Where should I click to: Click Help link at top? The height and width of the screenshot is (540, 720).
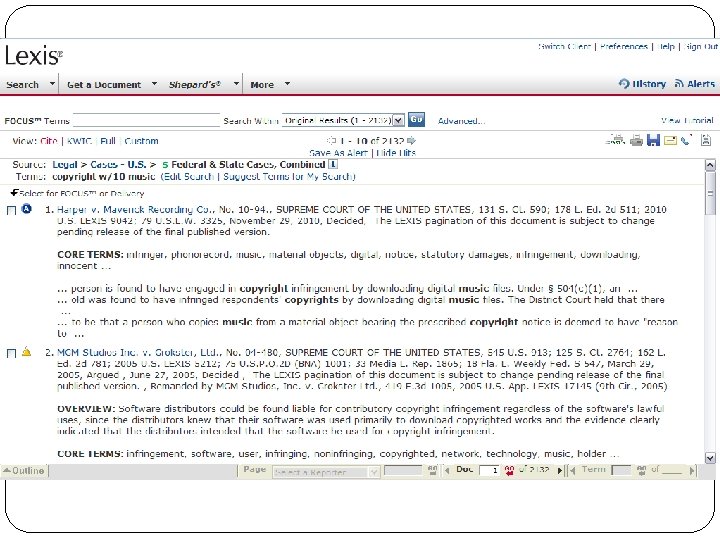(666, 46)
